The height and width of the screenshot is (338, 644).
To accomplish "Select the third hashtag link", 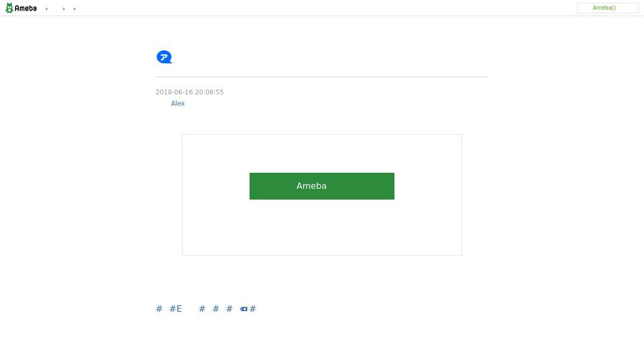I will tap(202, 308).
